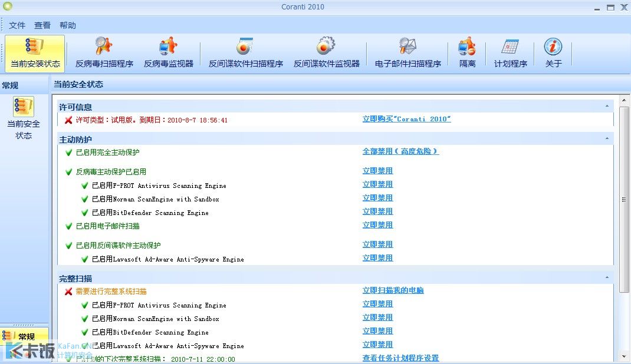Launch 反病毒扫描程序 from the toolbar

(104, 54)
